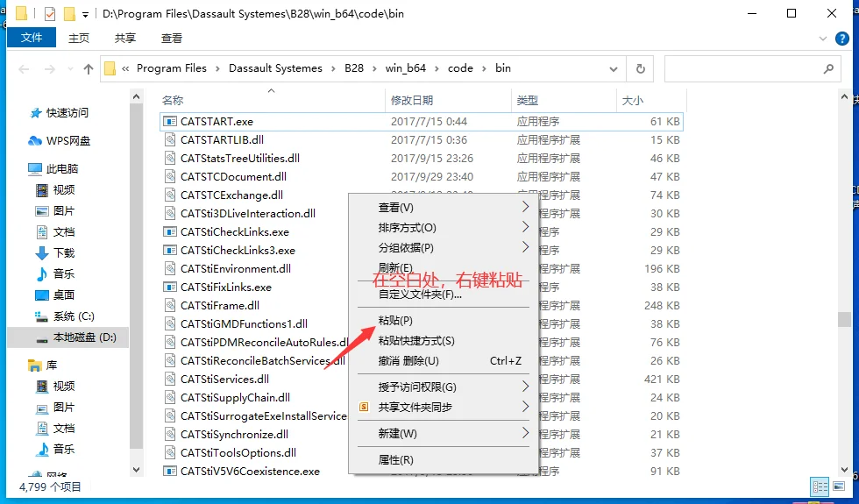Select CATSTCDocument.dll file
Image resolution: width=859 pixels, height=504 pixels.
[233, 176]
